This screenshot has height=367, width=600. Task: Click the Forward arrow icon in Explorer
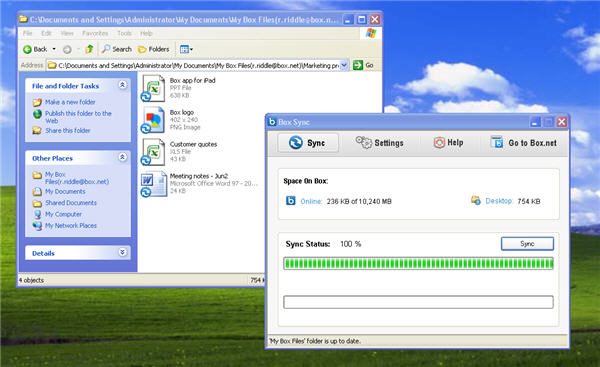(67, 49)
